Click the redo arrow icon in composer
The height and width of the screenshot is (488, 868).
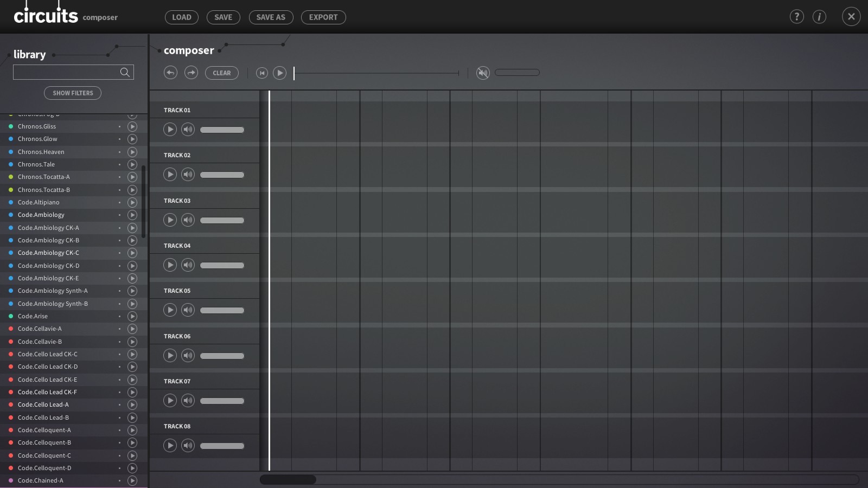[192, 73]
